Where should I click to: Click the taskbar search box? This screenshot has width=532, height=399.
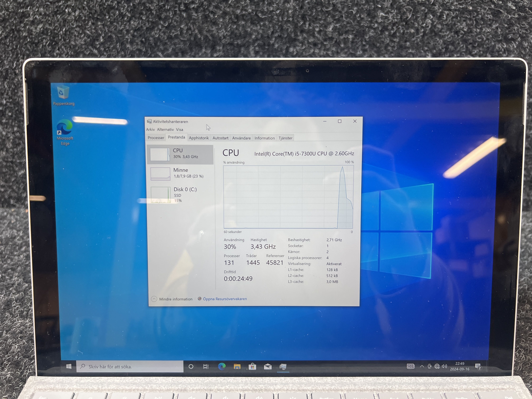130,366
